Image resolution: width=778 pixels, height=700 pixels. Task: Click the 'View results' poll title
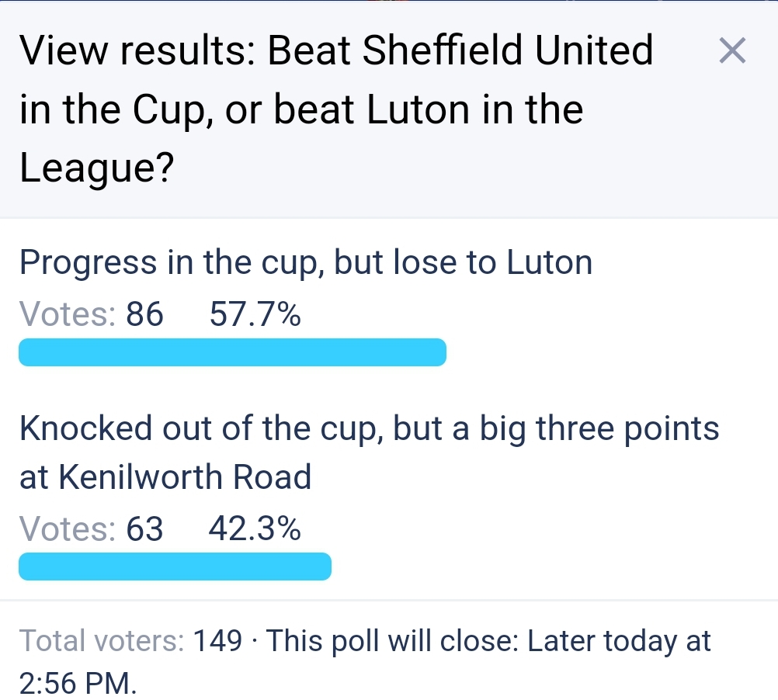coord(336,109)
